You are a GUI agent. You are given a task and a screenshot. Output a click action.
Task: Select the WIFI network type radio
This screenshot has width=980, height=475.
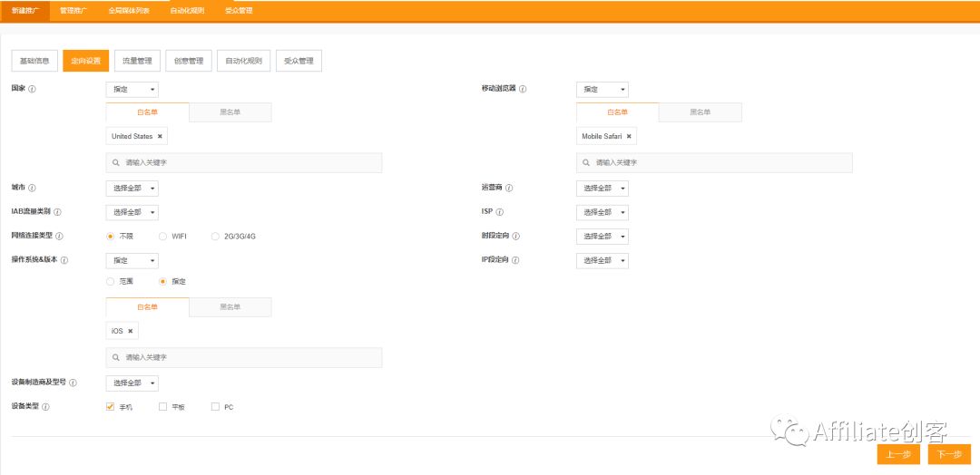(162, 237)
